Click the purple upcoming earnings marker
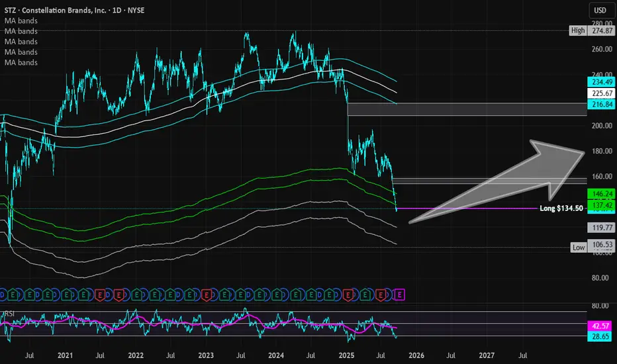Screen dimensions: 617x364 (399, 295)
